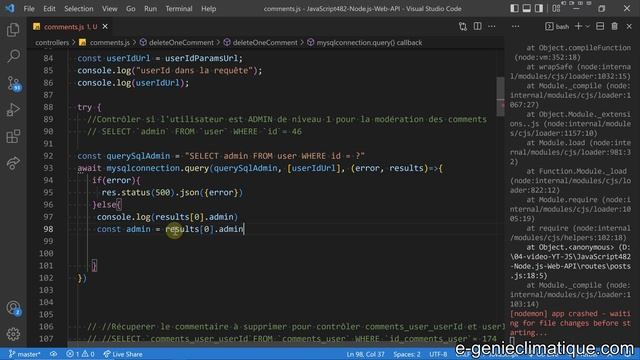This screenshot has height=360, width=640.
Task: Toggle secondary side bar visibility
Action: pos(539,8)
